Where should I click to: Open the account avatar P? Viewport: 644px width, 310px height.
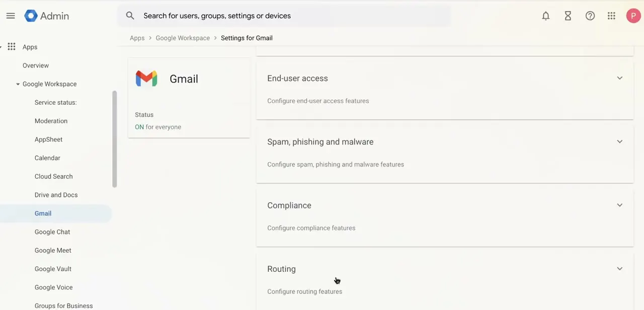click(633, 16)
